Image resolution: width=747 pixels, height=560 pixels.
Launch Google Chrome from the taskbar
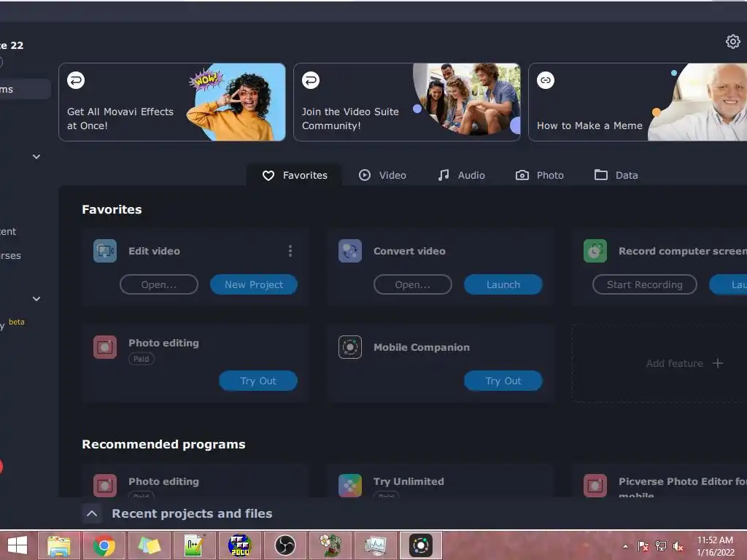[x=104, y=545]
